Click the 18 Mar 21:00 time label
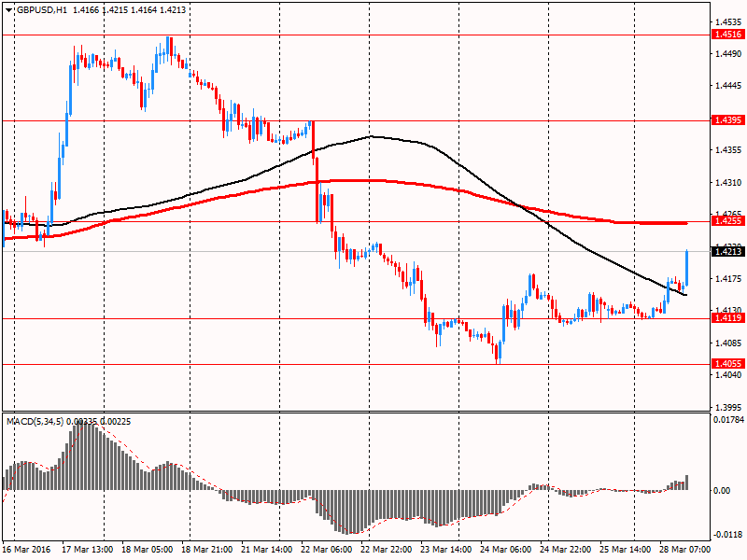The width and height of the screenshot is (747, 560). (207, 550)
